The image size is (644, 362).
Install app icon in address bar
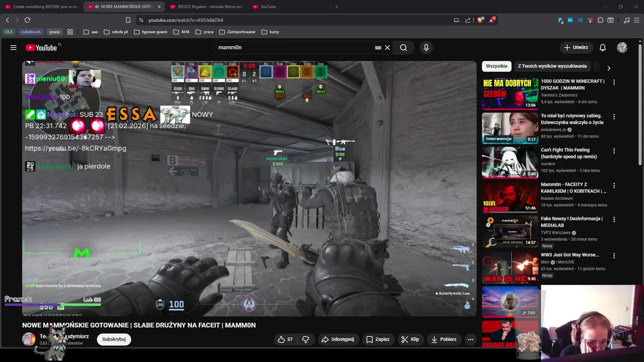456,20
